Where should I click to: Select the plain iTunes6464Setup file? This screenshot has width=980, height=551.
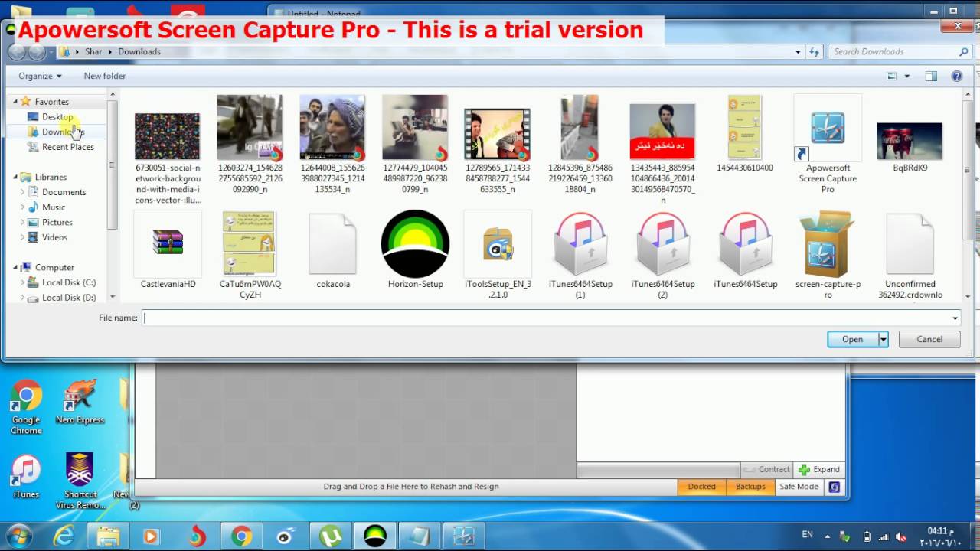click(x=746, y=250)
